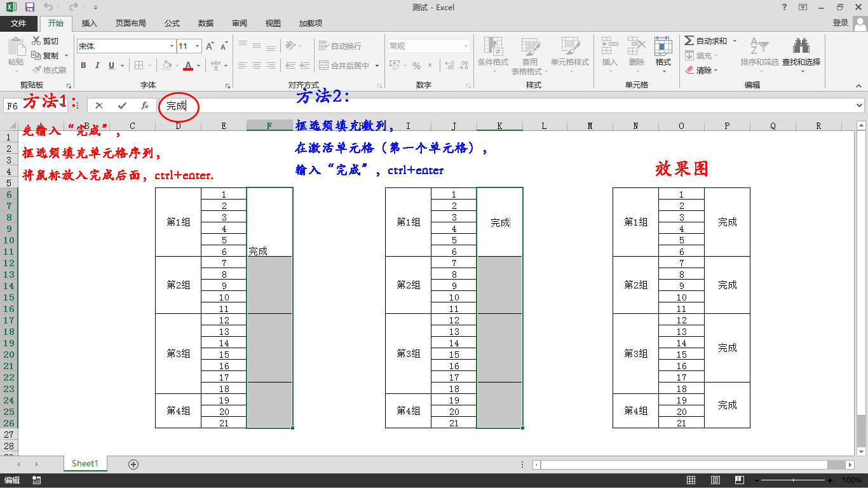Click decrease decimal icon
This screenshot has width=868, height=488.
click(x=465, y=65)
